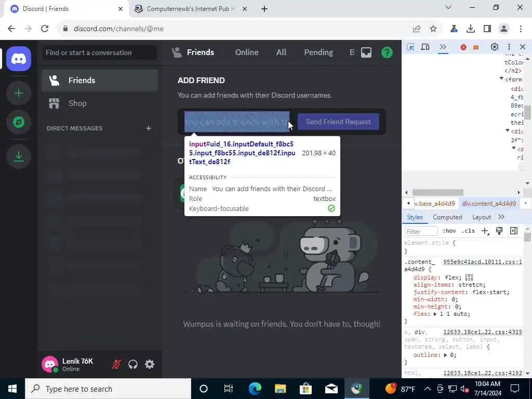Image resolution: width=532 pixels, height=399 pixels.
Task: Open DevTools customize three-dot menu
Action: click(x=509, y=47)
